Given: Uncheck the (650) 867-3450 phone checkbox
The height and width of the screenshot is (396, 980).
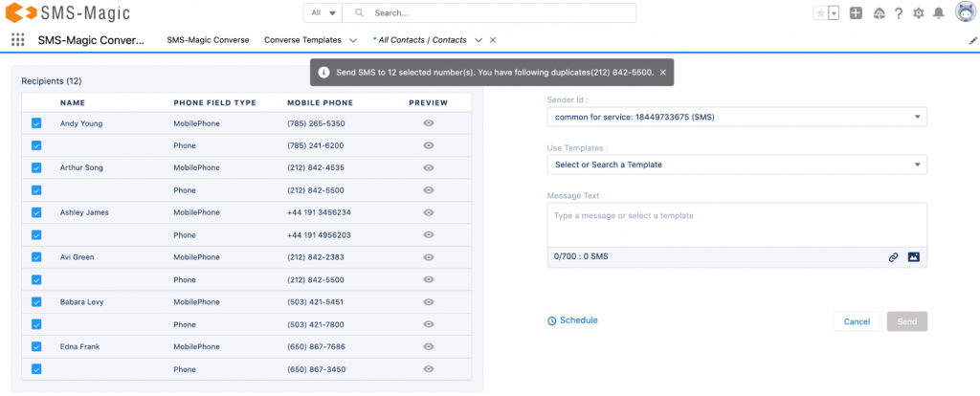Looking at the screenshot, I should tap(36, 369).
